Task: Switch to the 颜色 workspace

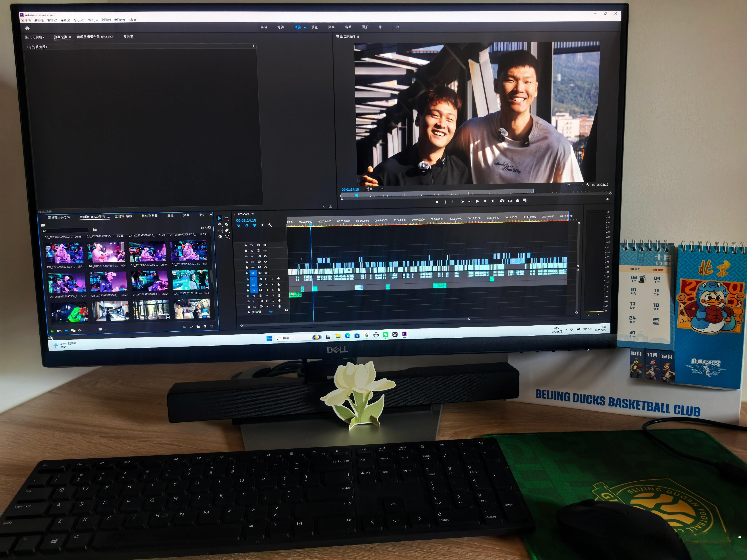Action: pyautogui.click(x=314, y=27)
